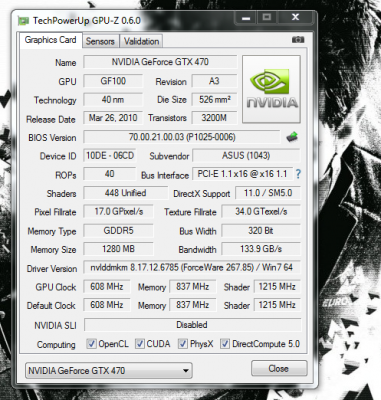Screen dimensions: 381x400
Task: Switch to the Validation tab
Action: [141, 41]
